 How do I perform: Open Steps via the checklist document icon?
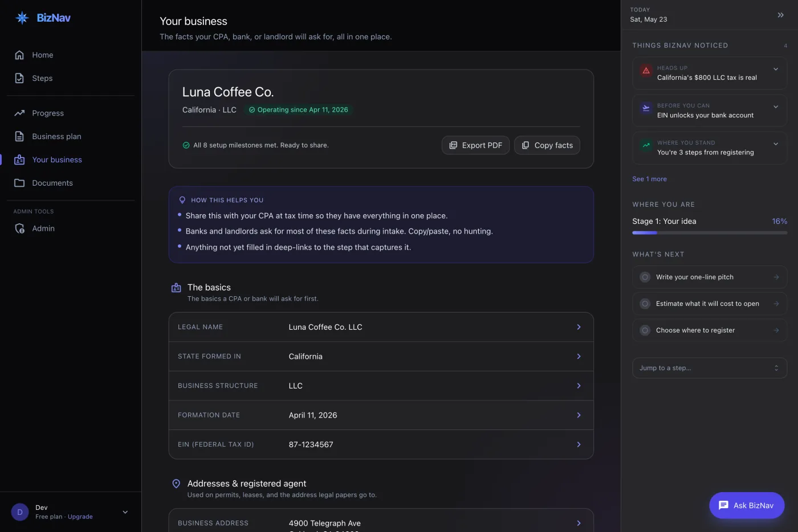point(19,78)
